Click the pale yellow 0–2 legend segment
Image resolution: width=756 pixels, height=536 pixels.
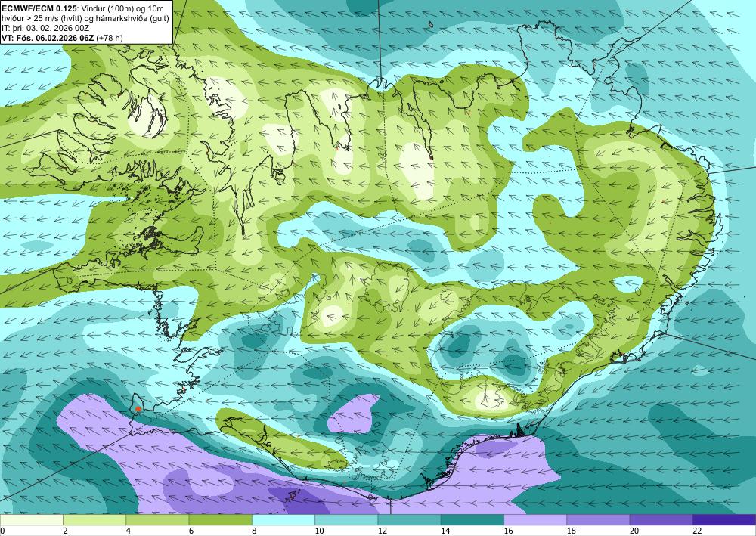(x=31, y=520)
